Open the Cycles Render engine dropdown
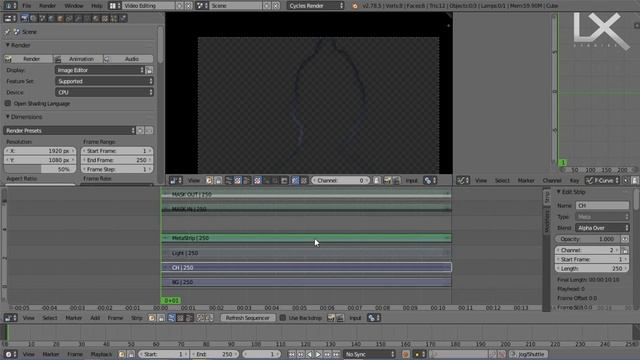This screenshot has width=640, height=360. point(316,6)
